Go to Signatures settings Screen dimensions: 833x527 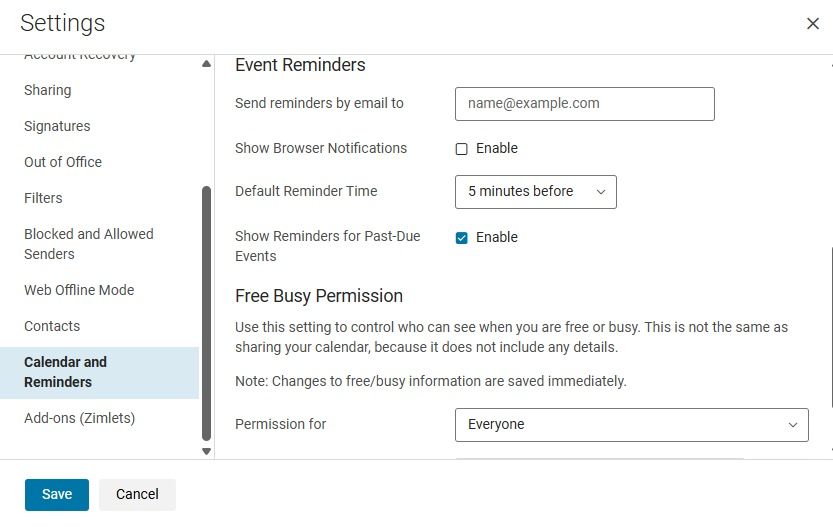(x=57, y=126)
